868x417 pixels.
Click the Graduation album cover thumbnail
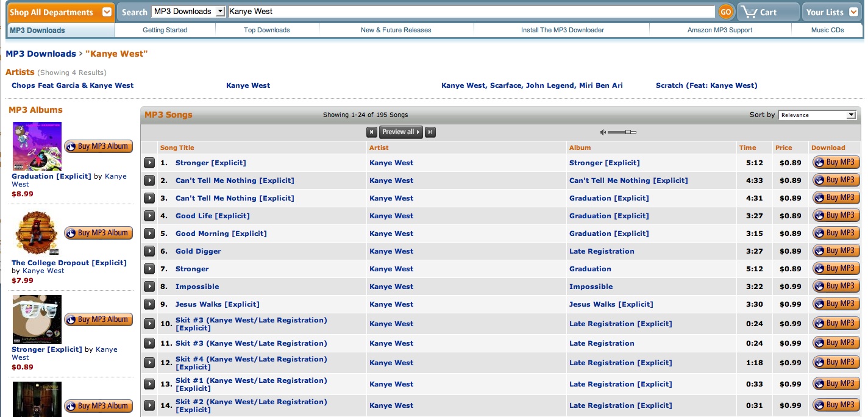click(x=37, y=146)
